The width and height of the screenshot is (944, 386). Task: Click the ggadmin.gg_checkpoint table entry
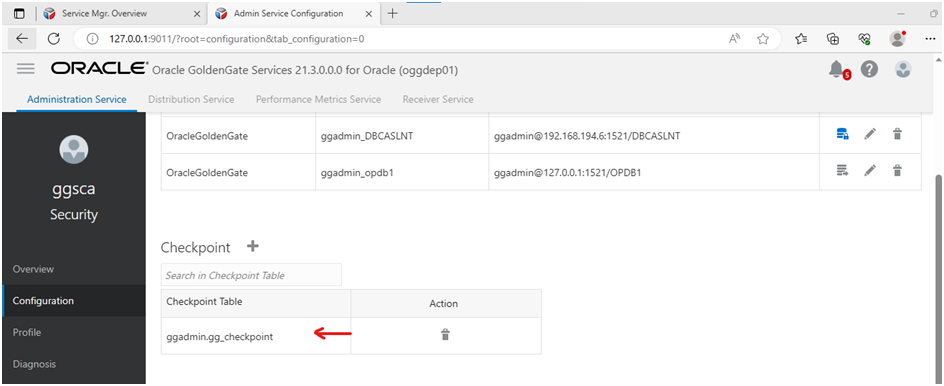pyautogui.click(x=220, y=337)
